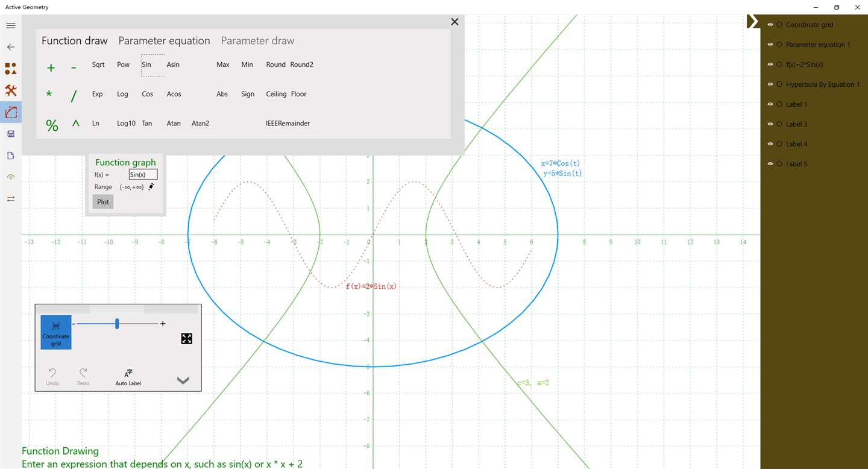
Task: Click the save disk icon
Action: click(11, 134)
